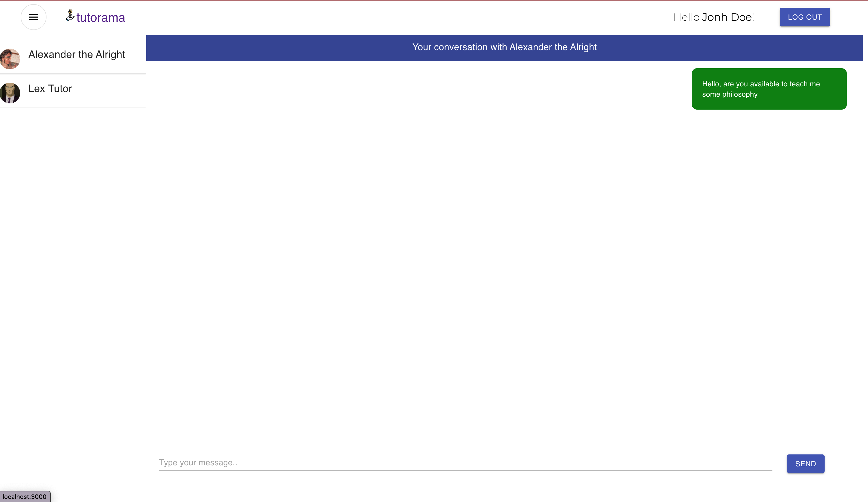This screenshot has height=502, width=868.
Task: Click the tutorama brand name
Action: (x=100, y=18)
